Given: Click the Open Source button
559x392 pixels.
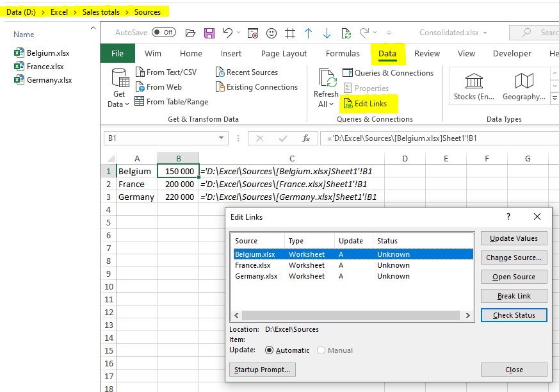Looking at the screenshot, I should [x=514, y=277].
